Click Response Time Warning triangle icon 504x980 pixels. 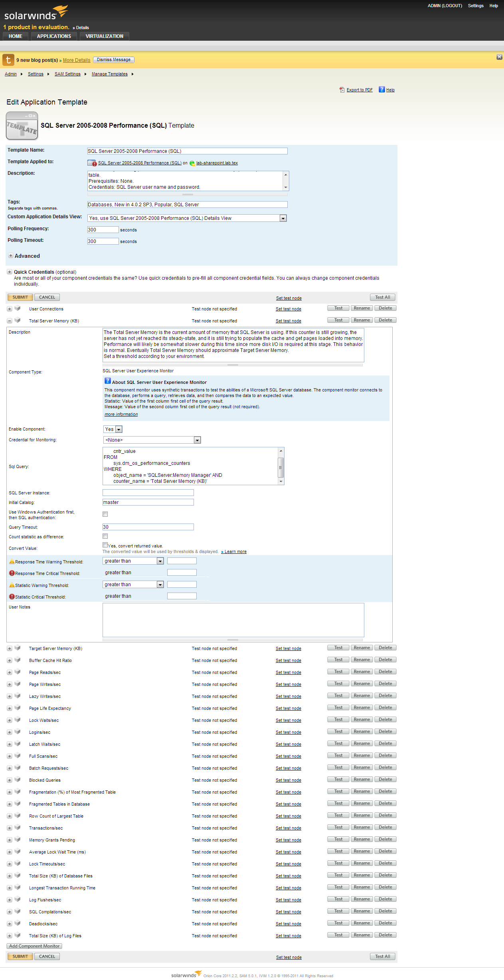[12, 561]
